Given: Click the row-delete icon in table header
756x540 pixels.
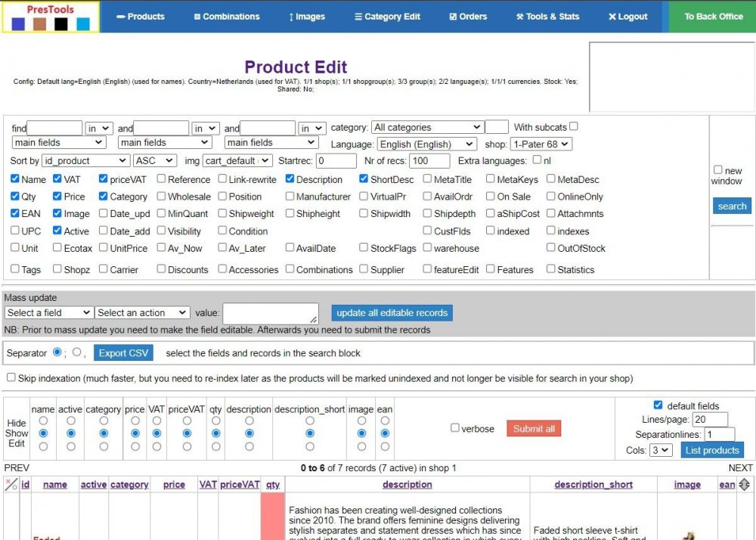Looking at the screenshot, I should [11, 484].
